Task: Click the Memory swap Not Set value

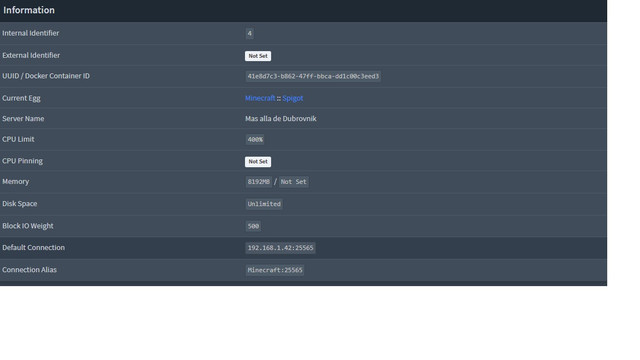Action: coord(293,182)
